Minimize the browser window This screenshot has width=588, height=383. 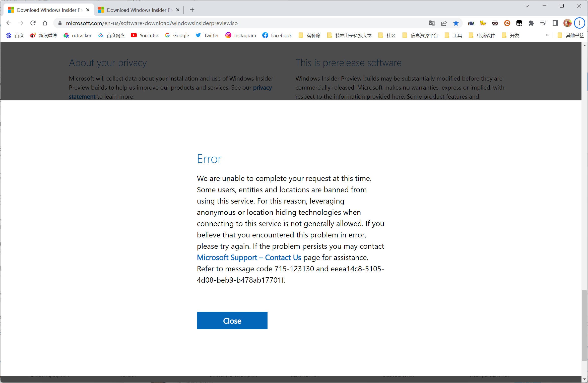(544, 6)
